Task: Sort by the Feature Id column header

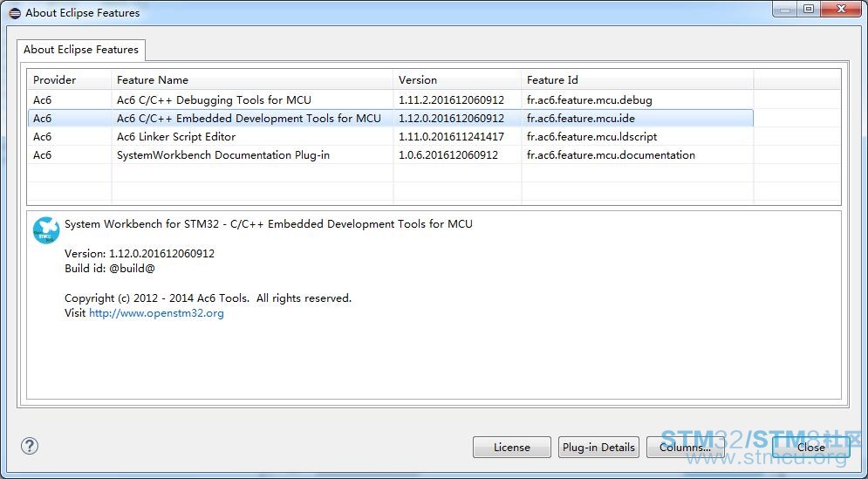Action: 637,79
